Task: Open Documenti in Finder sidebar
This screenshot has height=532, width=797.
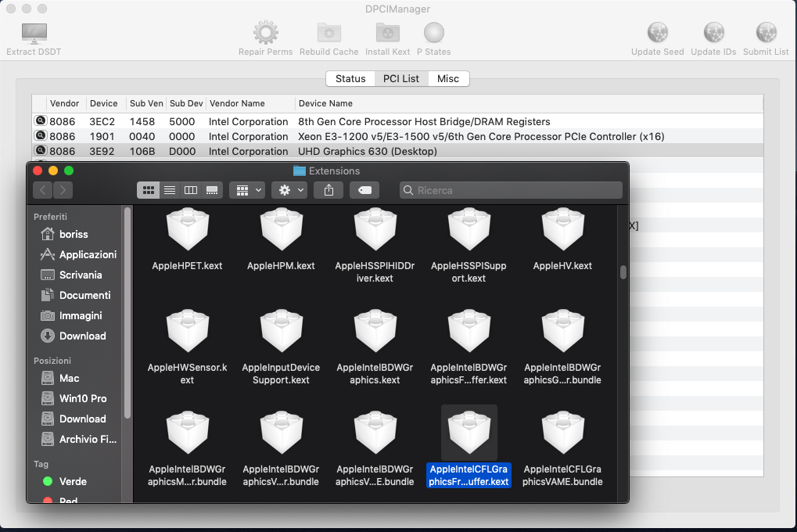Action: point(76,296)
